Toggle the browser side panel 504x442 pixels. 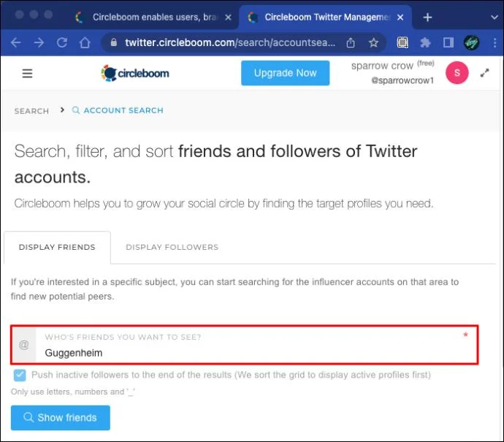coord(448,42)
